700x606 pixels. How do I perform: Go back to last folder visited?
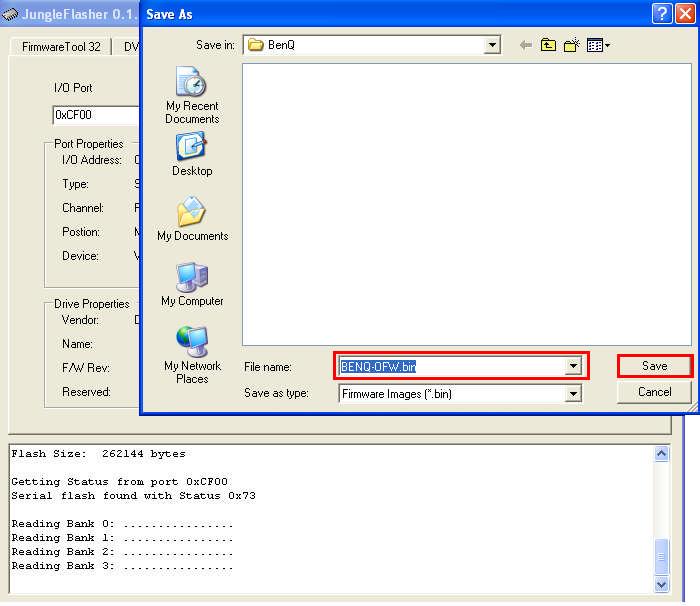click(x=526, y=45)
